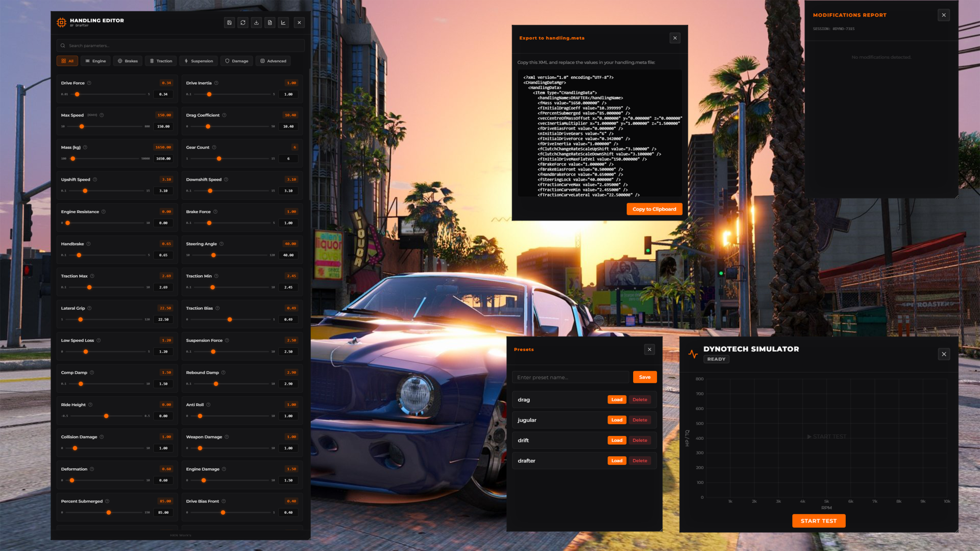
Task: Close the Modifications Report panel
Action: tap(944, 15)
